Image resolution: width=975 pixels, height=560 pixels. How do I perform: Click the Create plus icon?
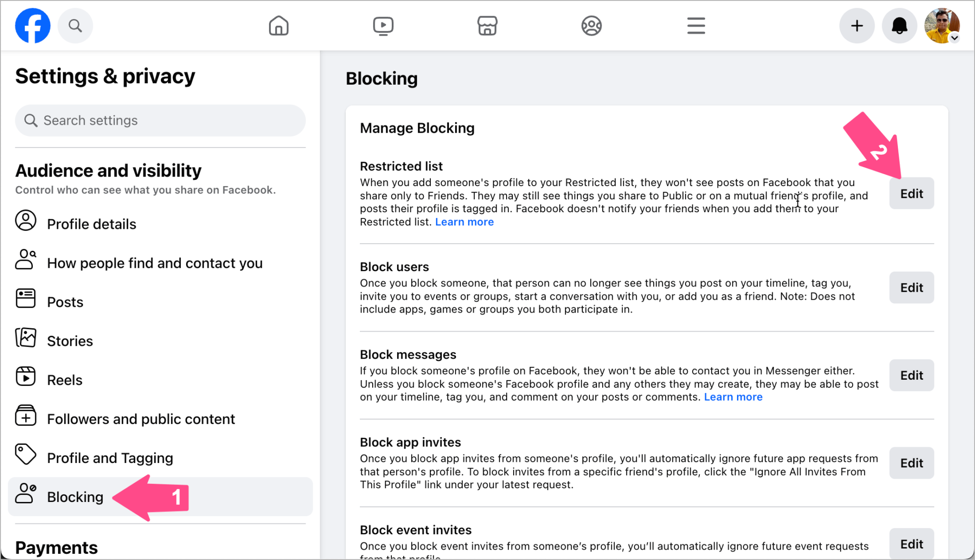(x=856, y=25)
